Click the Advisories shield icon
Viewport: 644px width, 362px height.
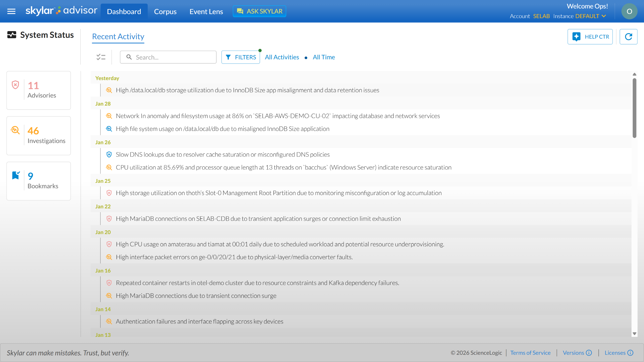15,85
